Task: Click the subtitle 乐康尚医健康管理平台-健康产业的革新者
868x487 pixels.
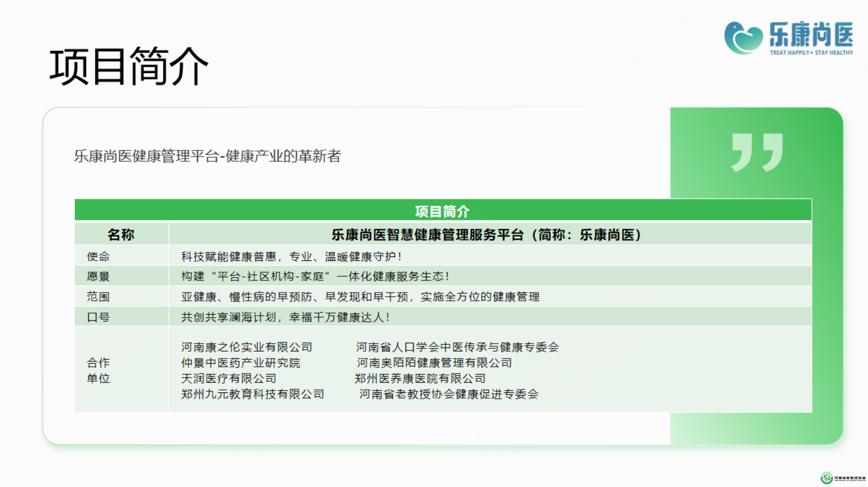Action: tap(207, 156)
